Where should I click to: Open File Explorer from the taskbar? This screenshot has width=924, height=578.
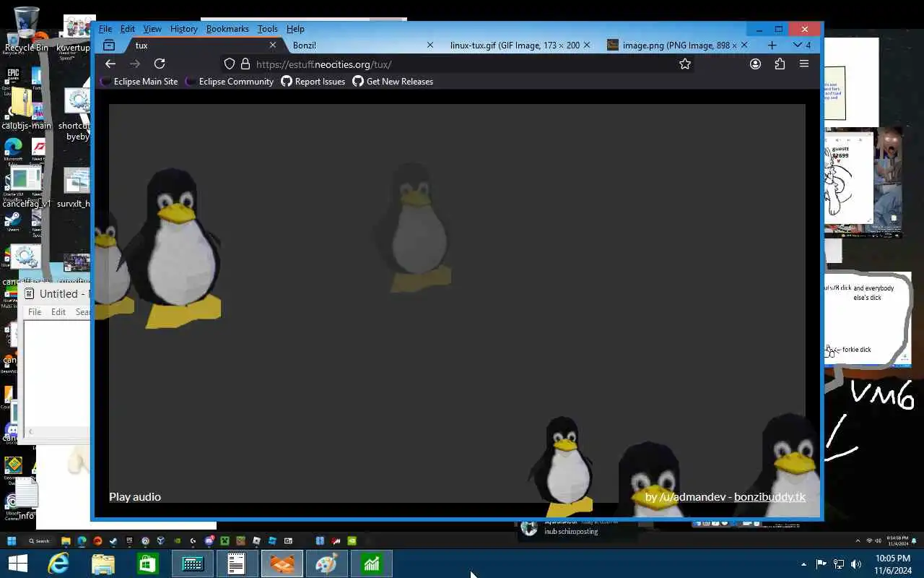tap(103, 563)
